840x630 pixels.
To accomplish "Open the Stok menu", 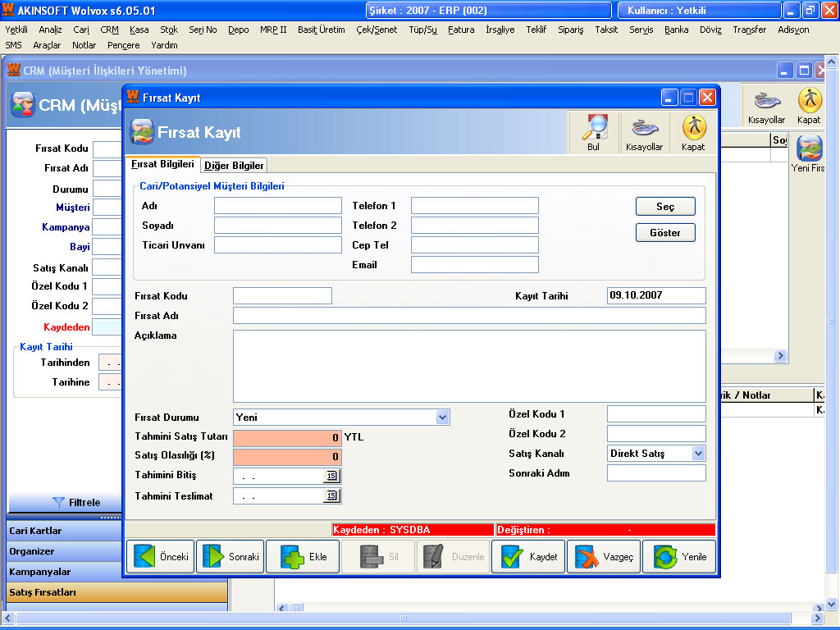I will tap(169, 30).
